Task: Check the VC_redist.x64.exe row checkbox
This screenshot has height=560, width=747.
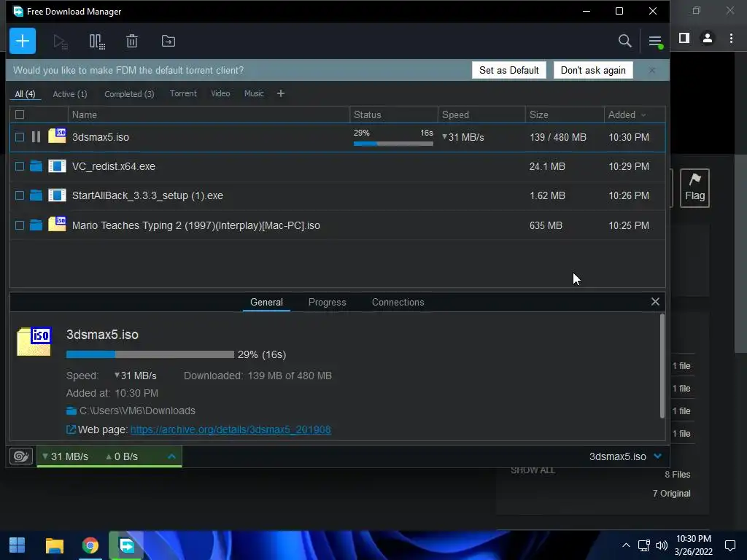Action: 20,166
